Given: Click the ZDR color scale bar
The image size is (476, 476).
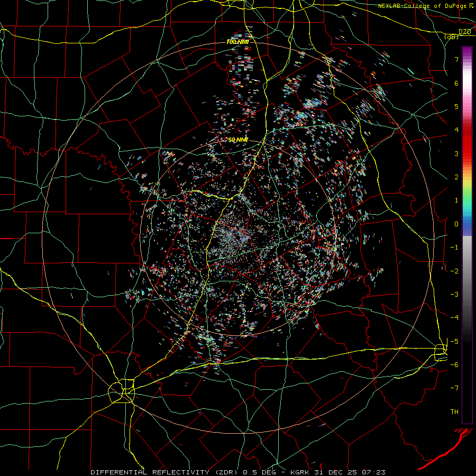Looking at the screenshot, I should pyautogui.click(x=467, y=235).
